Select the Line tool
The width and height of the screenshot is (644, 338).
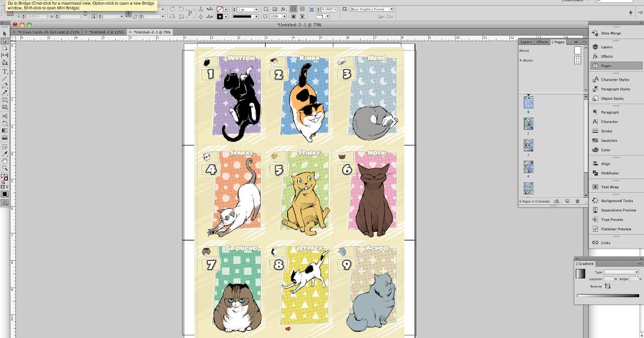pos(5,78)
